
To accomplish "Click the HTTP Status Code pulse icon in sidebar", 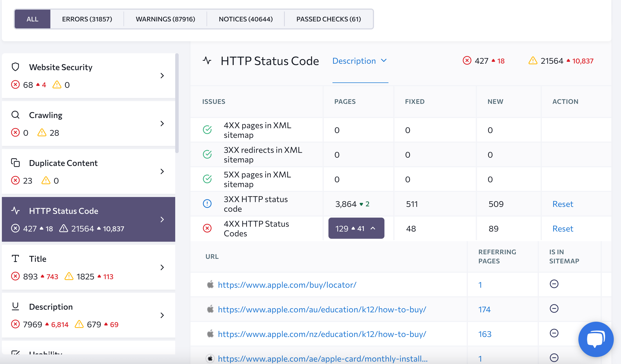I will [16, 211].
